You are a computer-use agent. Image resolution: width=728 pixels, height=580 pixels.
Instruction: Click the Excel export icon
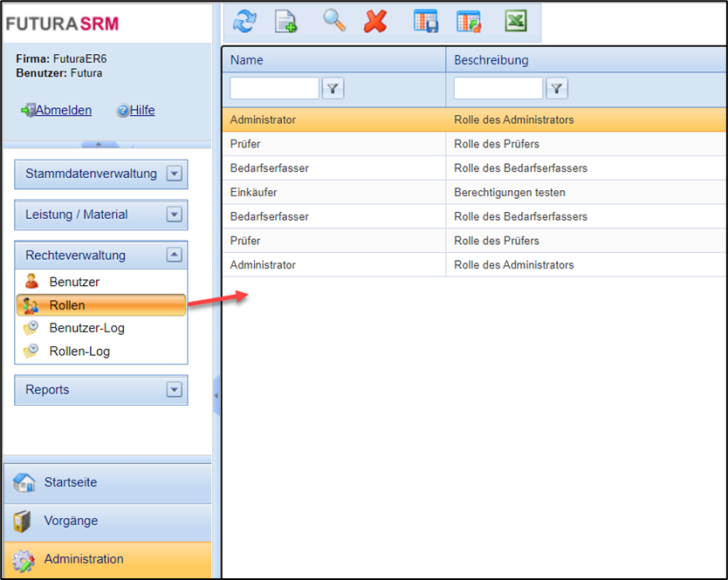coord(516,21)
